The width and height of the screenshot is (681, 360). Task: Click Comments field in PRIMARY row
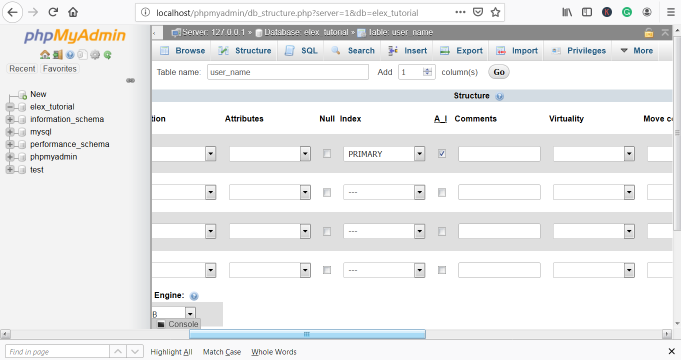click(499, 154)
